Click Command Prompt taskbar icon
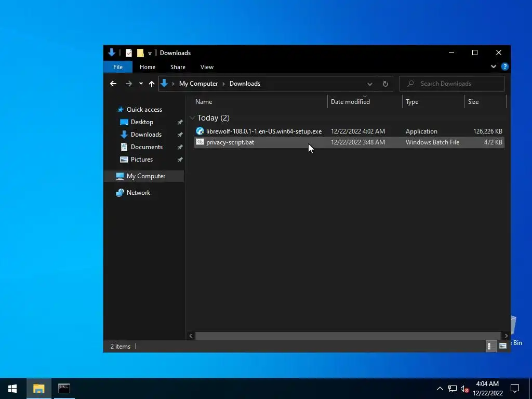The image size is (532, 399). pyautogui.click(x=64, y=389)
